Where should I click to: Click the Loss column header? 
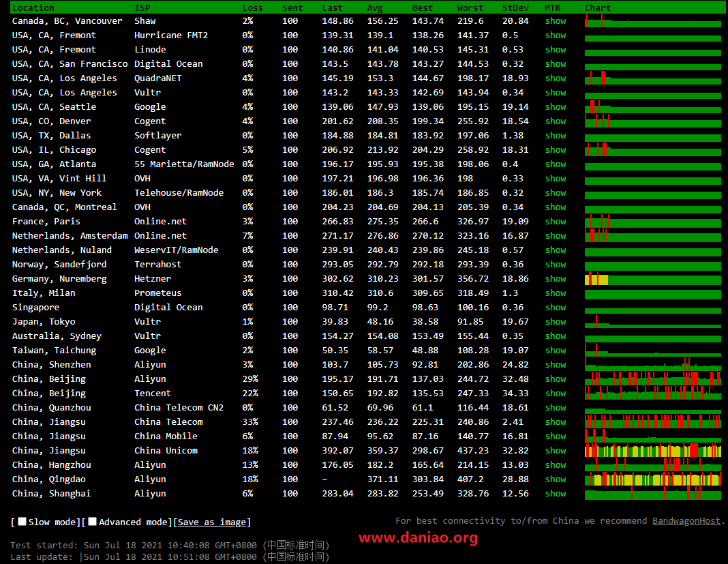coord(253,8)
